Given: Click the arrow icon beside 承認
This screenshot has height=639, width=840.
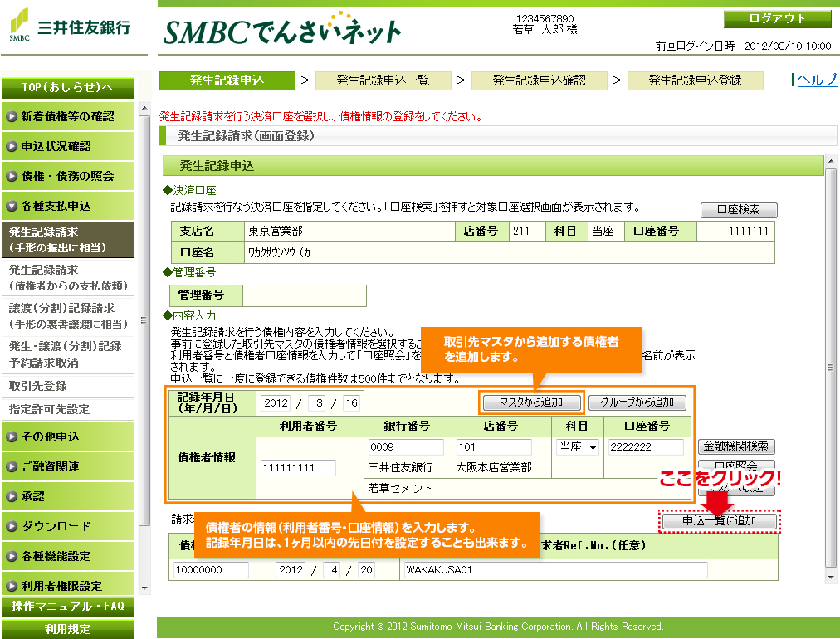Looking at the screenshot, I should click(12, 496).
